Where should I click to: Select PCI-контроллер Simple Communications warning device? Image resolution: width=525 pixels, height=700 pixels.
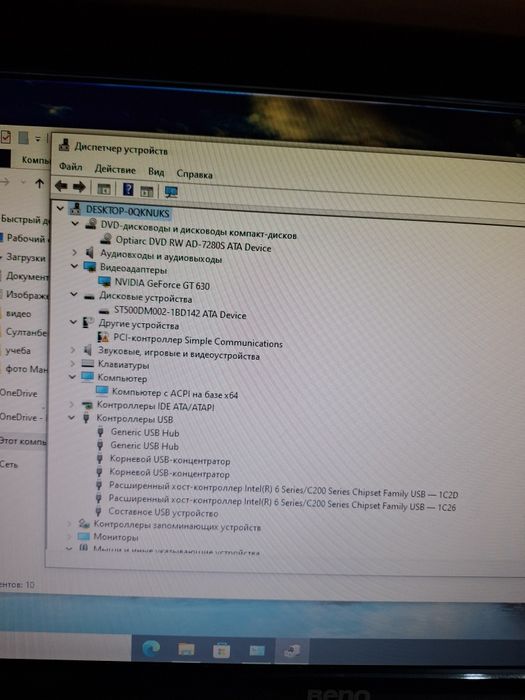coord(198,342)
